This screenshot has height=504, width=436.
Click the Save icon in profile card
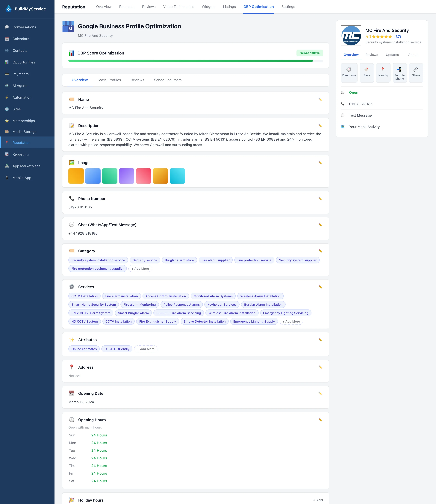(x=367, y=73)
